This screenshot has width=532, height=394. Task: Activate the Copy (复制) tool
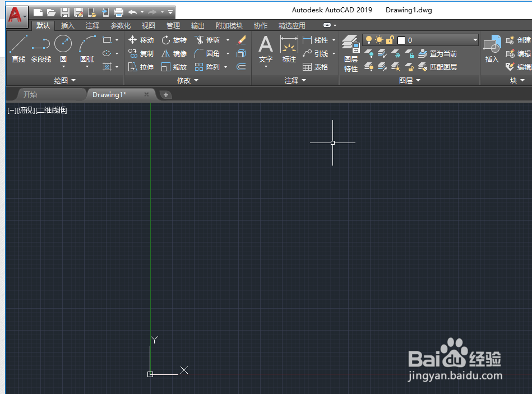(x=141, y=54)
